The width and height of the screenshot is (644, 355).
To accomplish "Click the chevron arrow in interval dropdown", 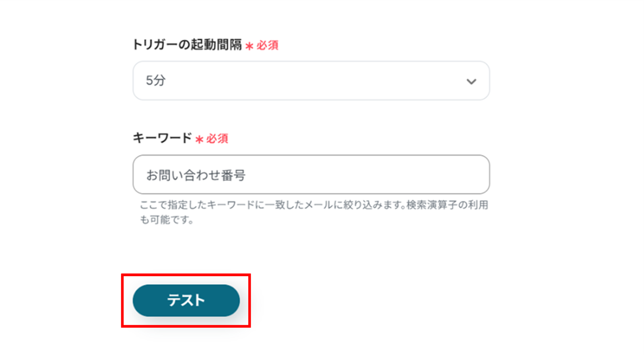I will click(x=471, y=82).
